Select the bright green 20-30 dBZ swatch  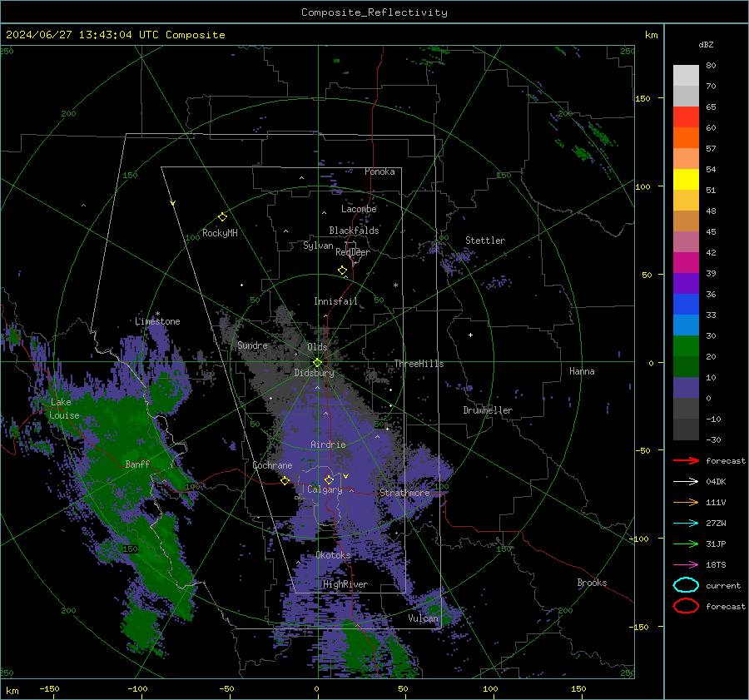[x=686, y=346]
